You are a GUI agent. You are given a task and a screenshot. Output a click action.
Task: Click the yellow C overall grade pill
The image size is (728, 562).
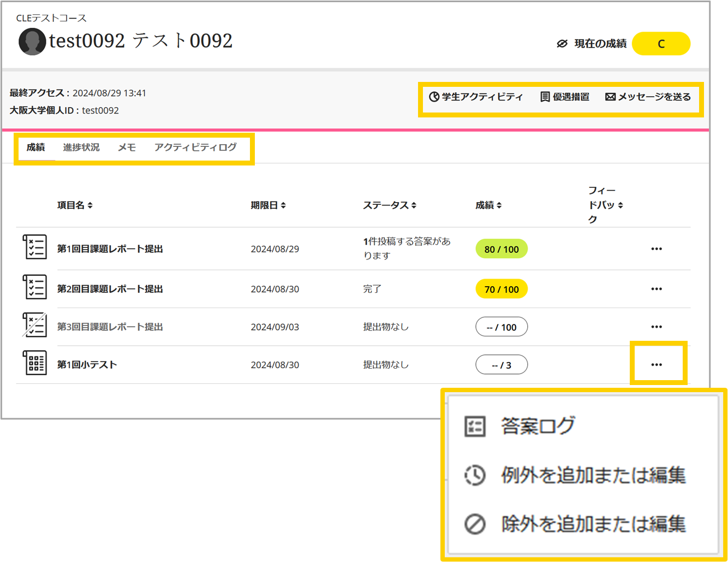point(661,44)
